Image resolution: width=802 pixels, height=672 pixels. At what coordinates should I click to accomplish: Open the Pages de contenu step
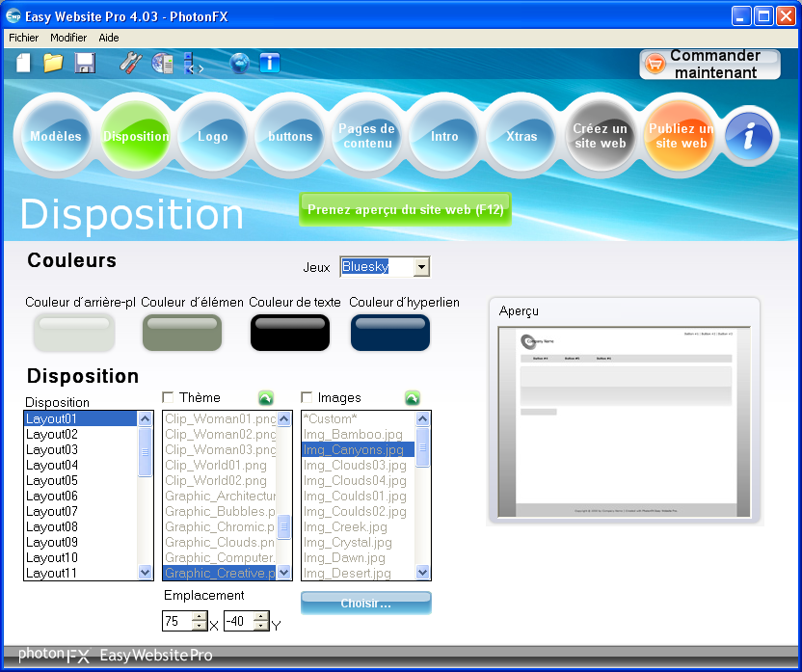[367, 137]
